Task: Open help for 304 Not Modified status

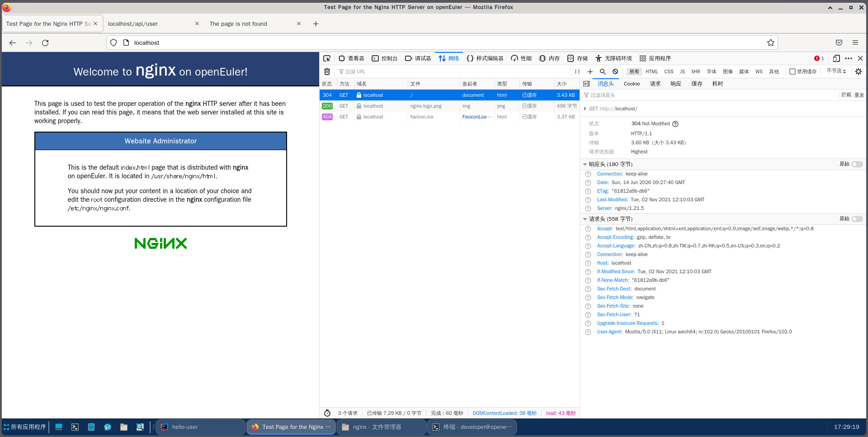Action: click(x=675, y=124)
